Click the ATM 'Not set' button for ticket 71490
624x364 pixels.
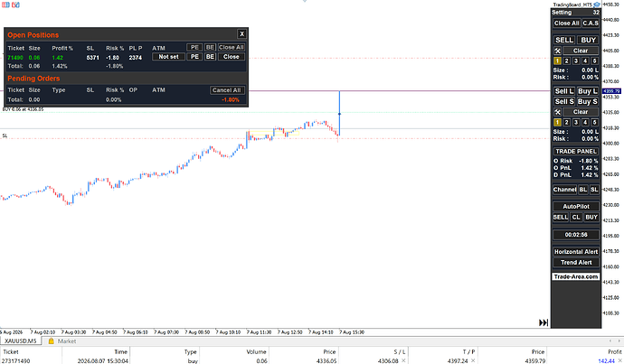(x=169, y=57)
